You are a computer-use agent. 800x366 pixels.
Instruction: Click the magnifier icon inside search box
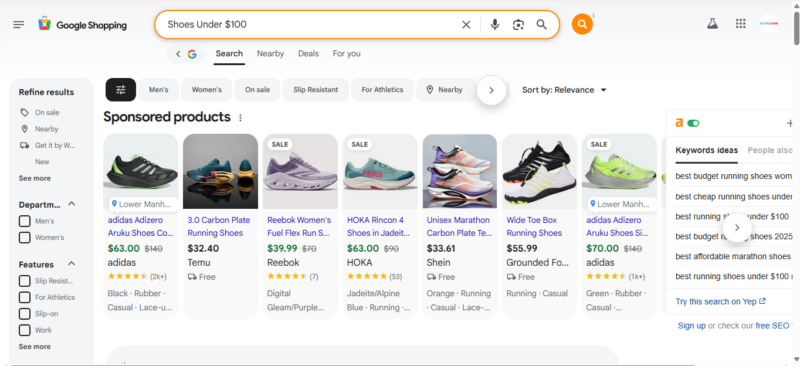tap(542, 25)
